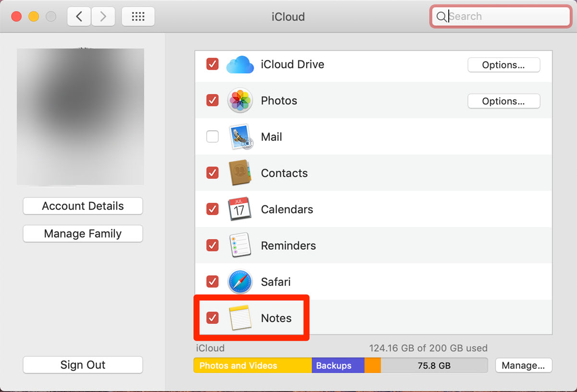Open Account Details
The height and width of the screenshot is (392, 577).
(x=83, y=206)
